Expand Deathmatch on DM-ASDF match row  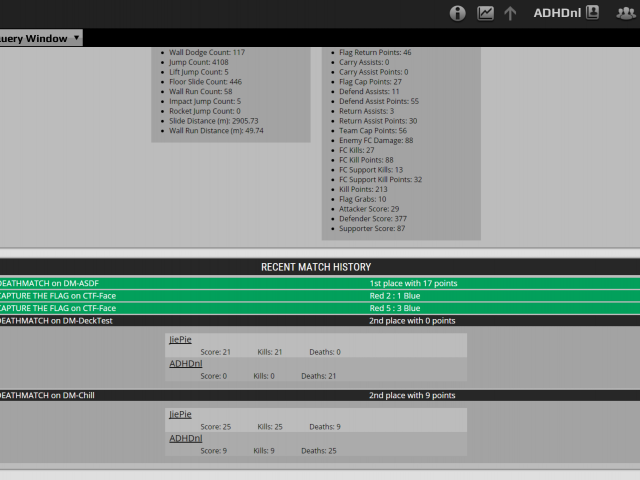point(319,283)
